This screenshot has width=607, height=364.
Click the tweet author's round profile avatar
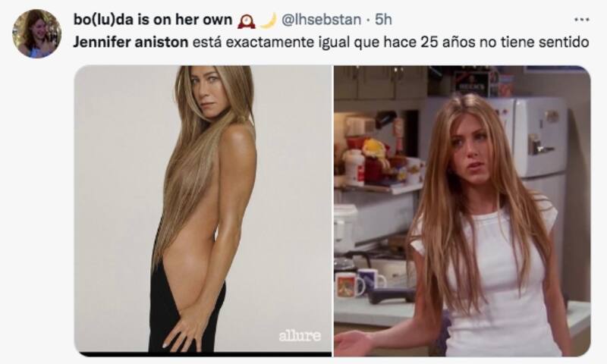[36, 33]
